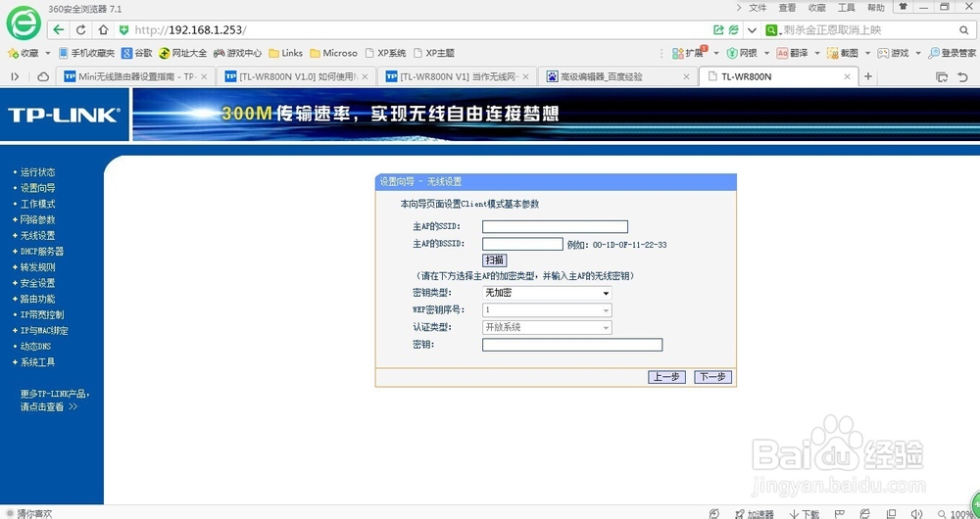Click the 登录管家 login manager
The width and height of the screenshot is (980, 519).
coord(952,53)
